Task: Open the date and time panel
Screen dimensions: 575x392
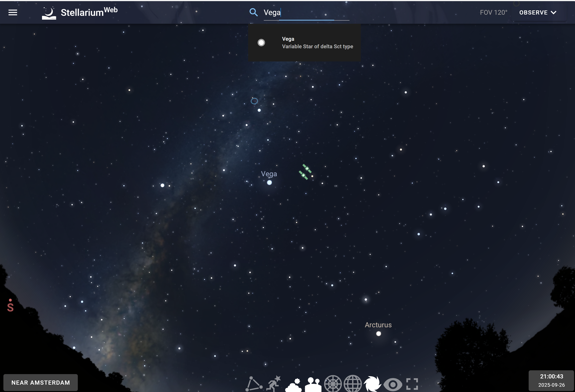Action: [x=551, y=381]
